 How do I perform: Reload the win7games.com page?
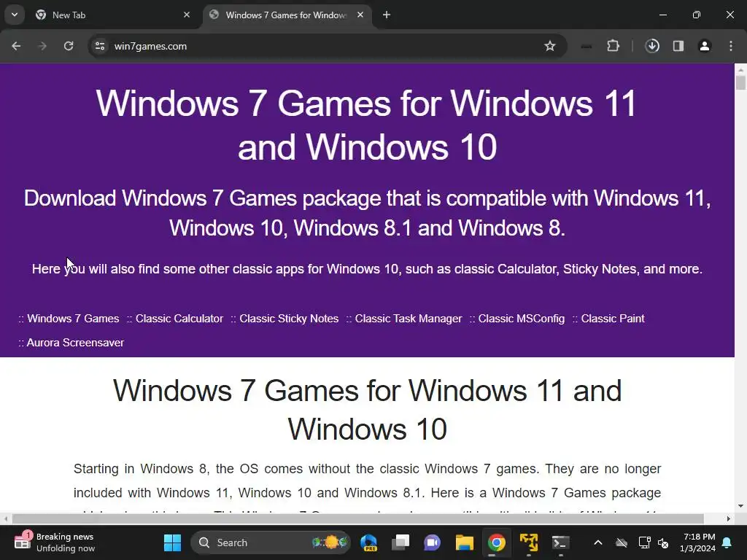coord(69,46)
